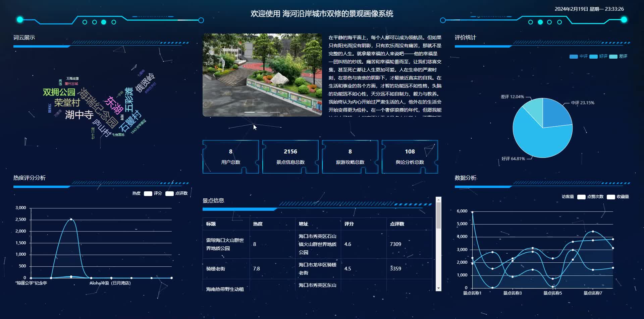Click the scroll-down arrow of 景点信息 table
The image size is (644, 319).
point(438,289)
